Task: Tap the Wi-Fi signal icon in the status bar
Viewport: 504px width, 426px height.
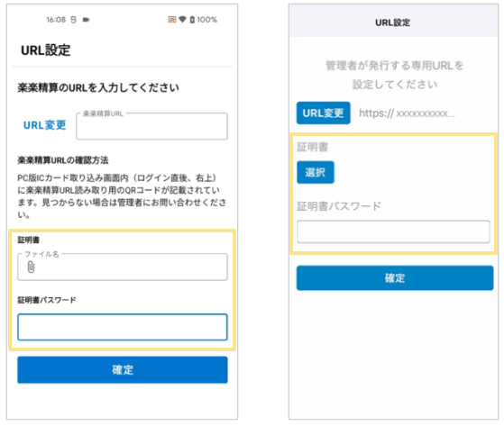Action: pos(182,19)
